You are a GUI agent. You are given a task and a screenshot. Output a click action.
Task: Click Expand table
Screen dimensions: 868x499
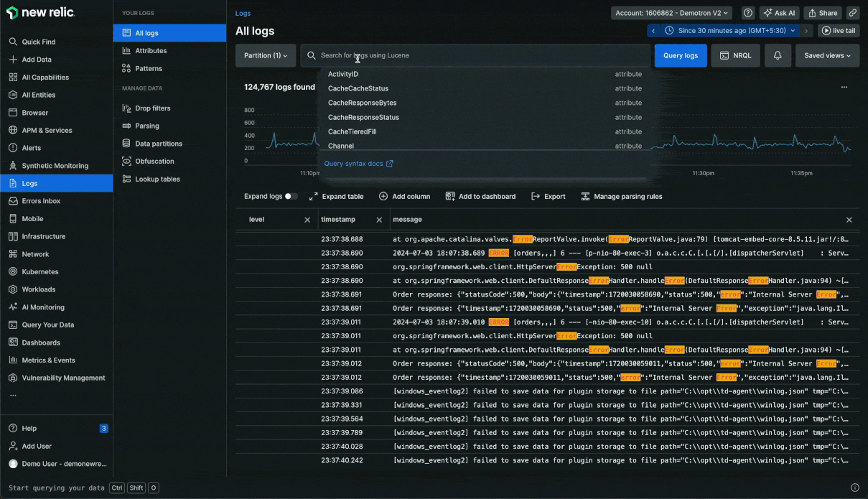pos(336,196)
